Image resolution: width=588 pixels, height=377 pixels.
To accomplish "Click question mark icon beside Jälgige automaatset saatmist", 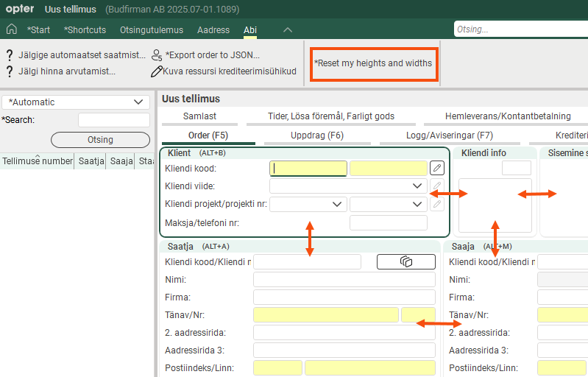I will click(x=9, y=55).
